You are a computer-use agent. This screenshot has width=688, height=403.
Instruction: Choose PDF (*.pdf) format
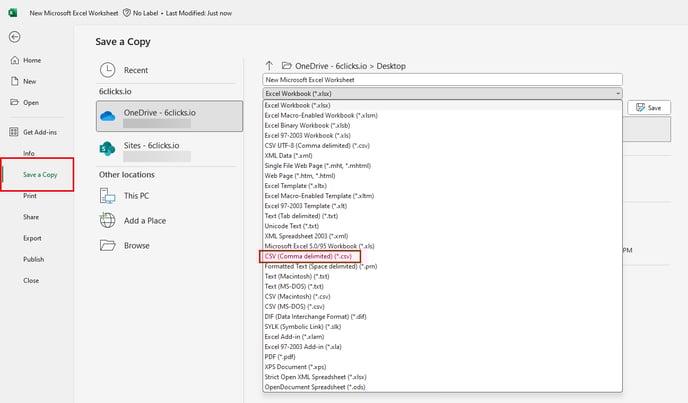pyautogui.click(x=442, y=357)
